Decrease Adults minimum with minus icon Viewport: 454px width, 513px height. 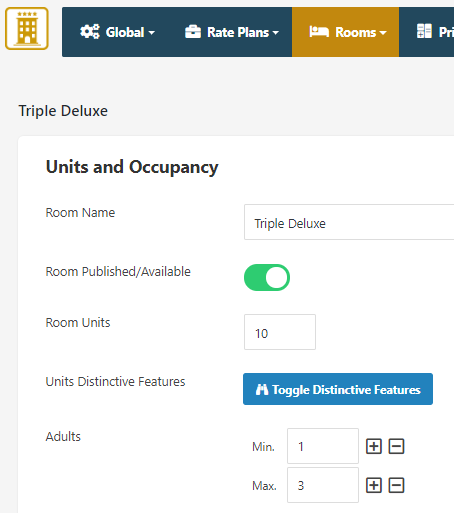coord(396,446)
